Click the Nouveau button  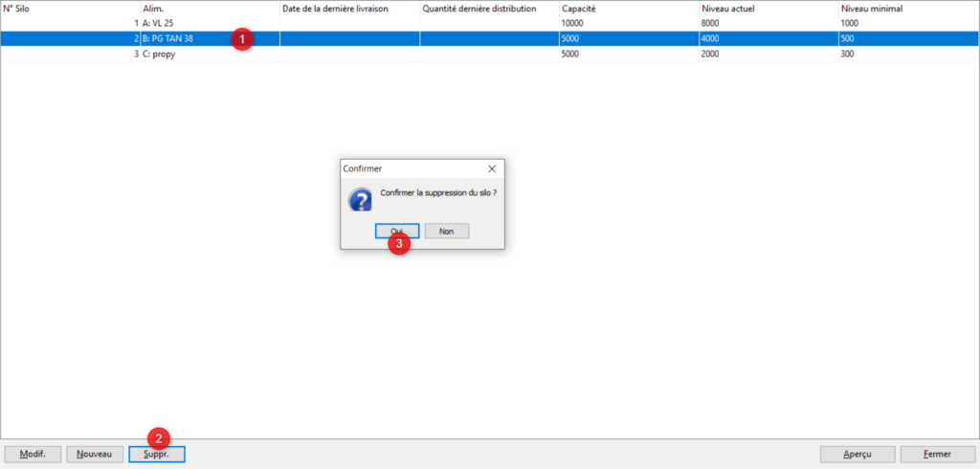(x=94, y=454)
